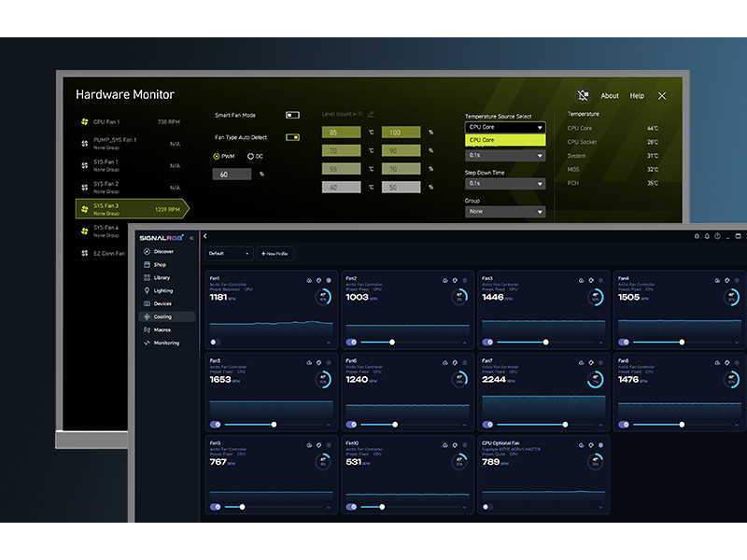Screen dimensions: 747x560
Task: Adjust the Fan2 speed slider
Action: 408,342
